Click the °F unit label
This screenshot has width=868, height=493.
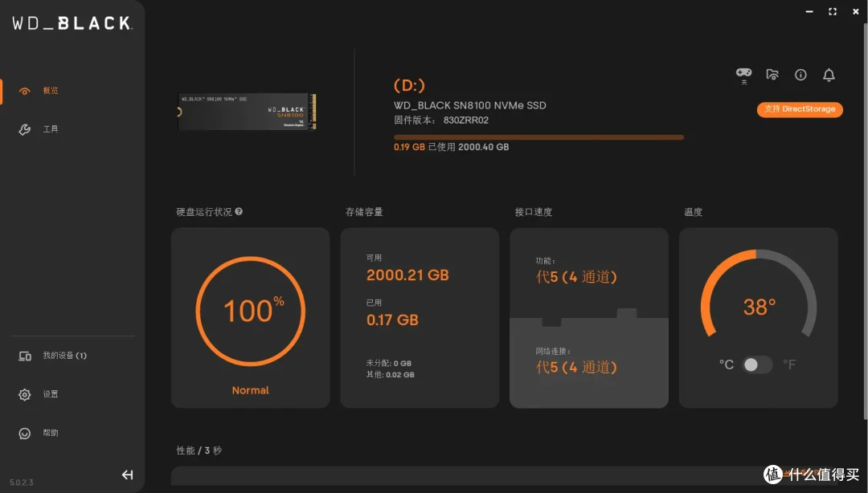(789, 365)
